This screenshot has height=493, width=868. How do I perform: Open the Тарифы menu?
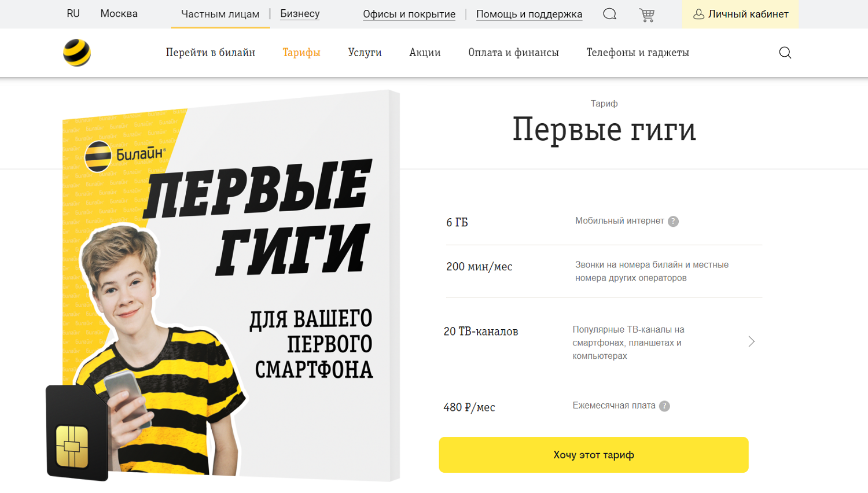301,53
